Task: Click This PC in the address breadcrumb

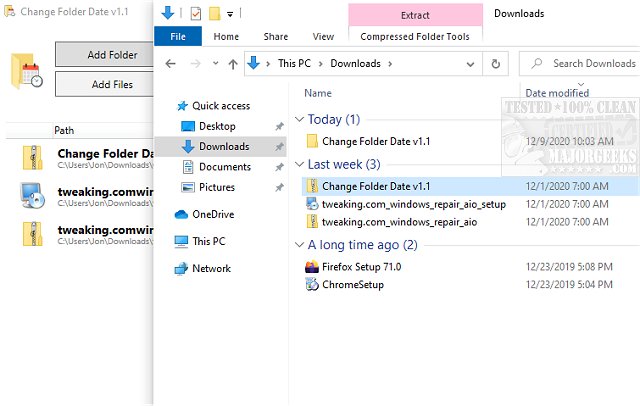Action: (294, 64)
